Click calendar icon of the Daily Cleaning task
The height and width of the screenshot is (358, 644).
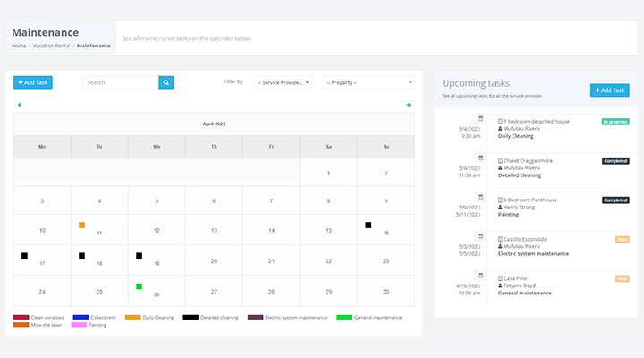tap(480, 118)
